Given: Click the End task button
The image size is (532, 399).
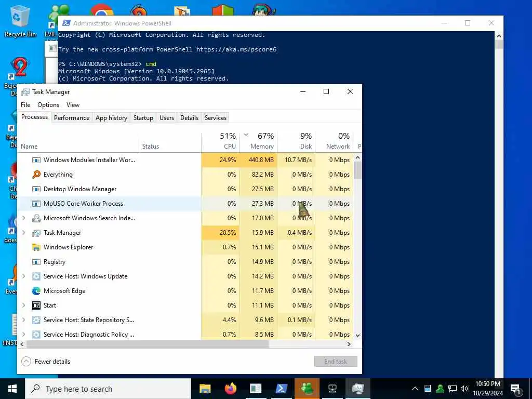Looking at the screenshot, I should pyautogui.click(x=336, y=362).
